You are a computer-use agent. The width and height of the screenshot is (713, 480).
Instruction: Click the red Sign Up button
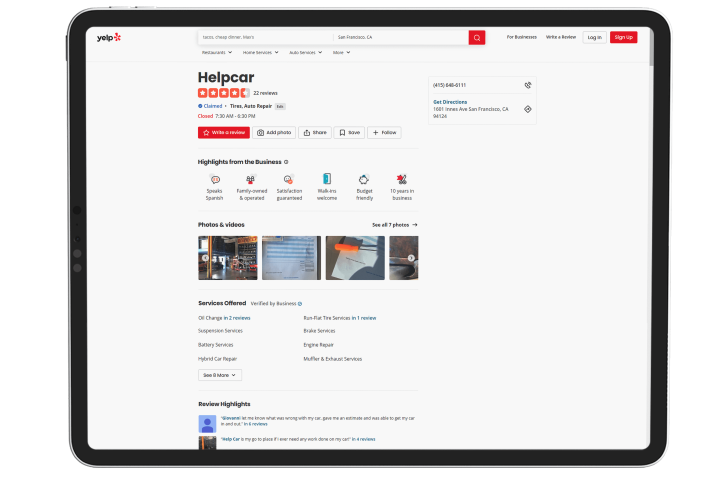pyautogui.click(x=623, y=37)
